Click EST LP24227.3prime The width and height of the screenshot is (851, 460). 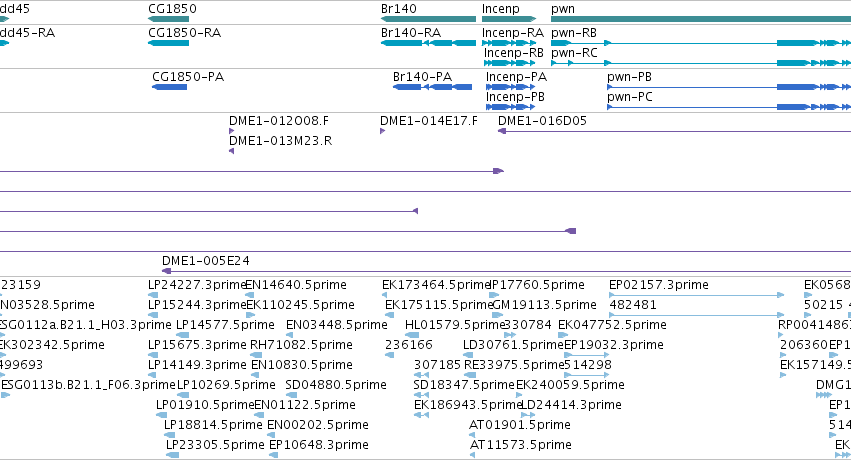tap(197, 285)
